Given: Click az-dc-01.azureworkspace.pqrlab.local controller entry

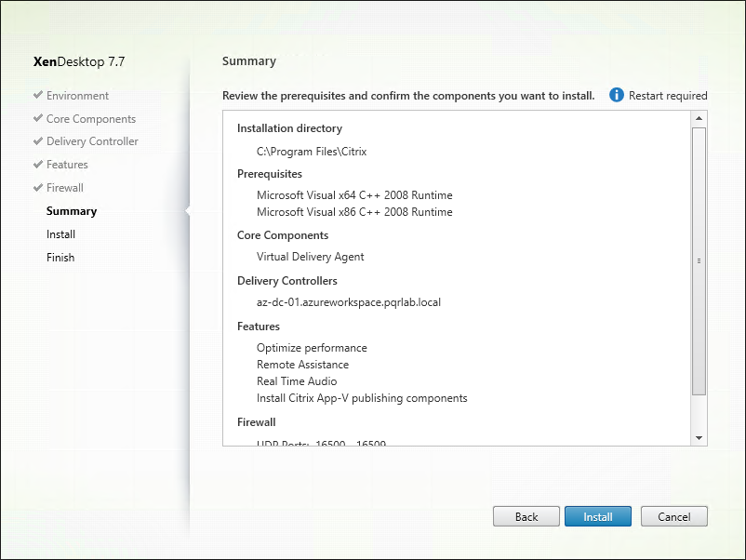Looking at the screenshot, I should pyautogui.click(x=349, y=302).
